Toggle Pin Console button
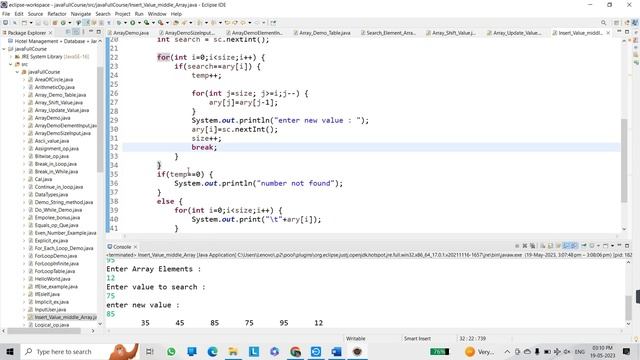 click(x=584, y=246)
